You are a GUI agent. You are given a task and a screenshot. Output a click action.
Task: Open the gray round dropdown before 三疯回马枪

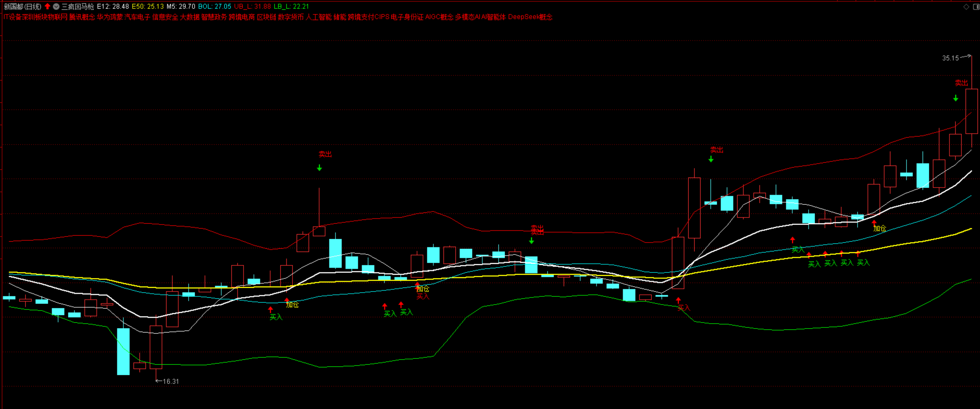point(56,7)
